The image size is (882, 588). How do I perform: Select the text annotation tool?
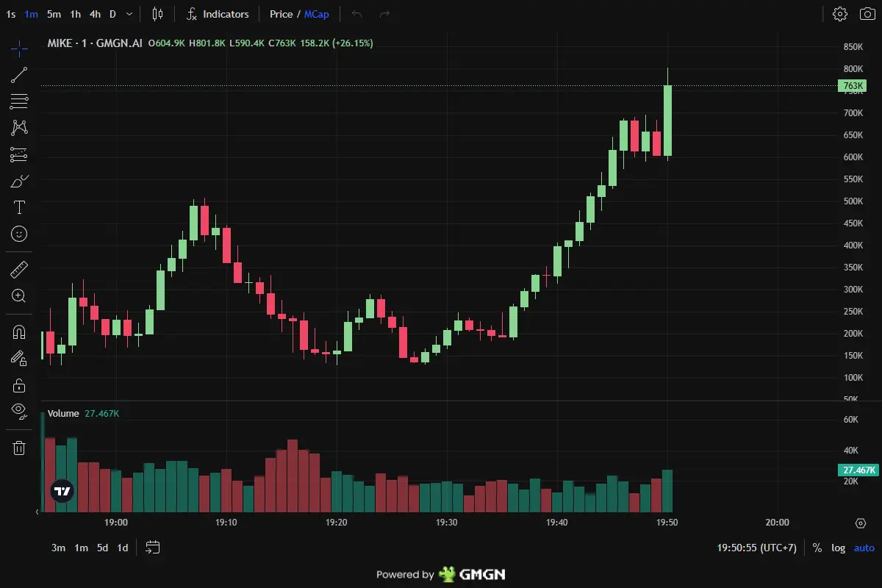tap(19, 207)
